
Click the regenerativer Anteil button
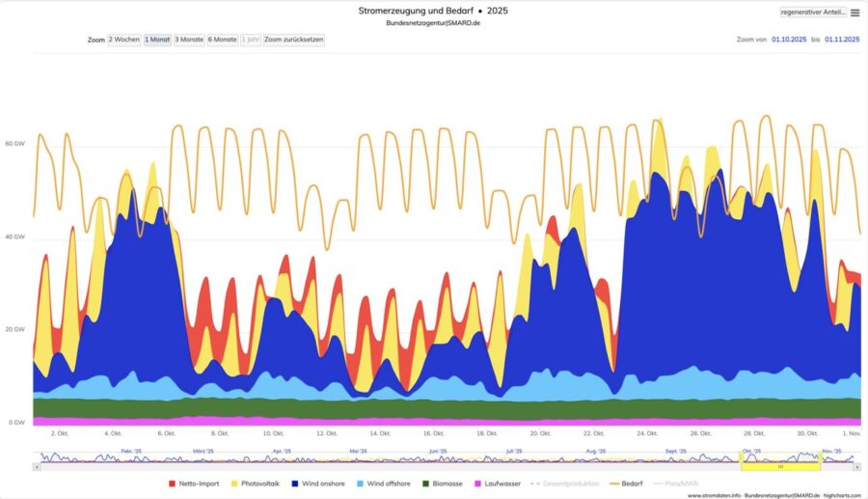click(x=813, y=13)
